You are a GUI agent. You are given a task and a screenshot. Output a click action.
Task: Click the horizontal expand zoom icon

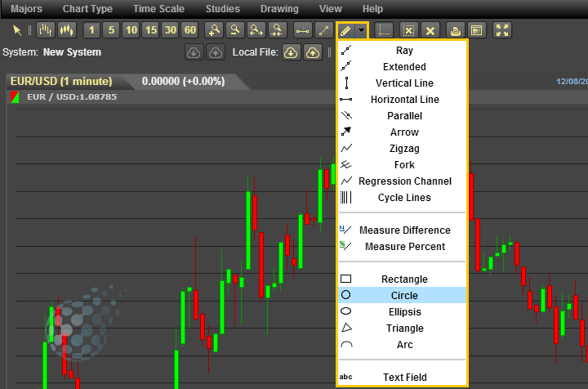pyautogui.click(x=256, y=30)
